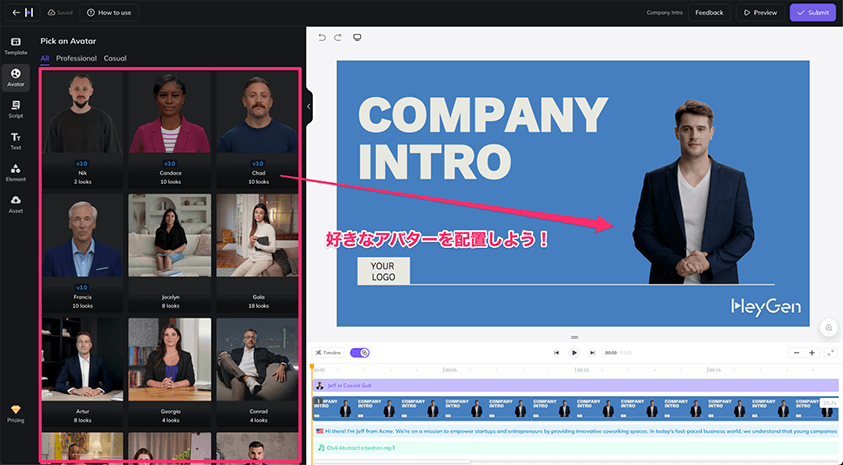Open Pricing from the sidebar
The image size is (843, 465).
(16, 414)
